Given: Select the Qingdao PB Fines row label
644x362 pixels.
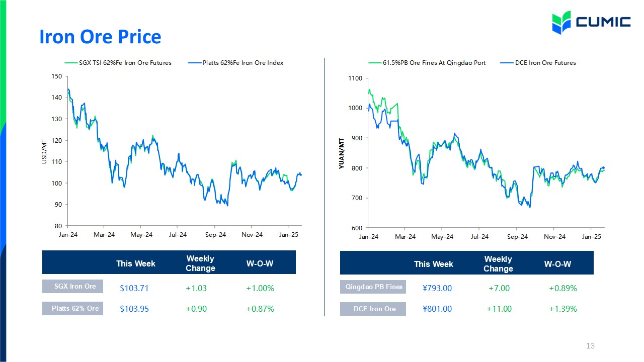Looking at the screenshot, I should 373,287.
